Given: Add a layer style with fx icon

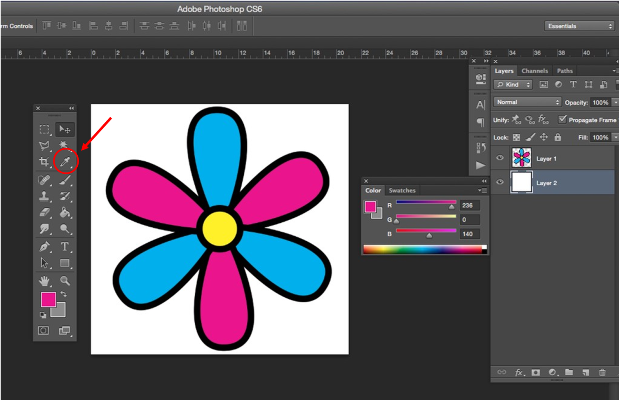Looking at the screenshot, I should (519, 372).
